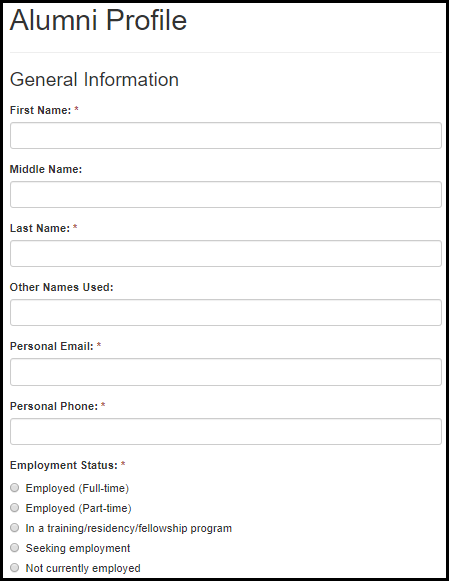Click the General Information section heading
Image resolution: width=449 pixels, height=581 pixels.
94,79
